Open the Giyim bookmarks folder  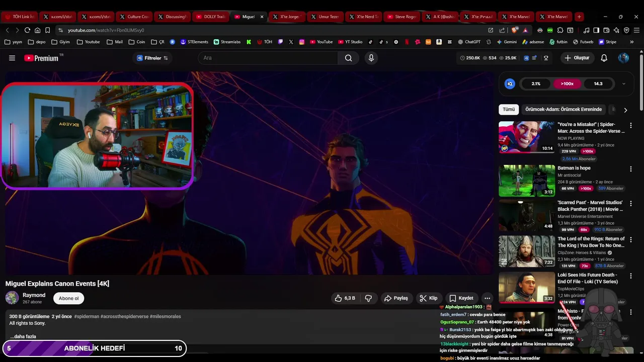pos(60,42)
